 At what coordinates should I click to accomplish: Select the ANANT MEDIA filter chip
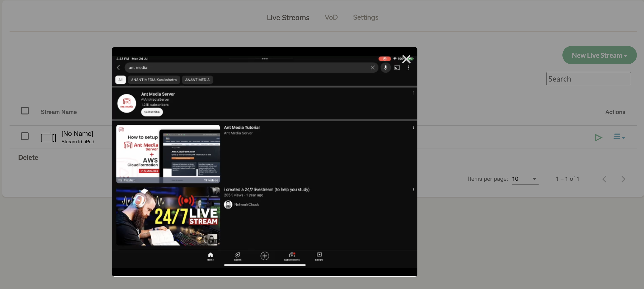(x=197, y=80)
